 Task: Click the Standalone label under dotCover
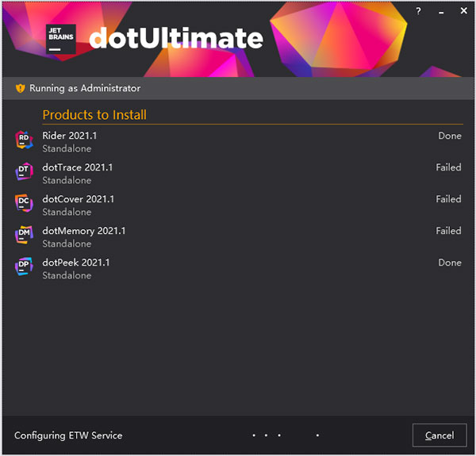67,212
